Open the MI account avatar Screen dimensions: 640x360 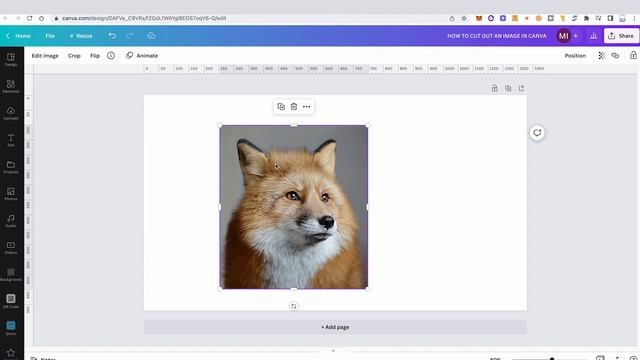pyautogui.click(x=564, y=36)
